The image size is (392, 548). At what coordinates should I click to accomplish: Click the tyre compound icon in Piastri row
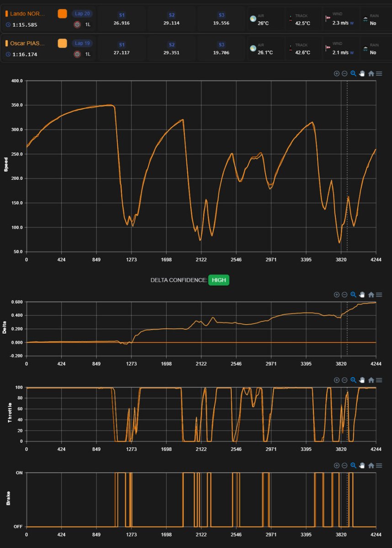77,54
